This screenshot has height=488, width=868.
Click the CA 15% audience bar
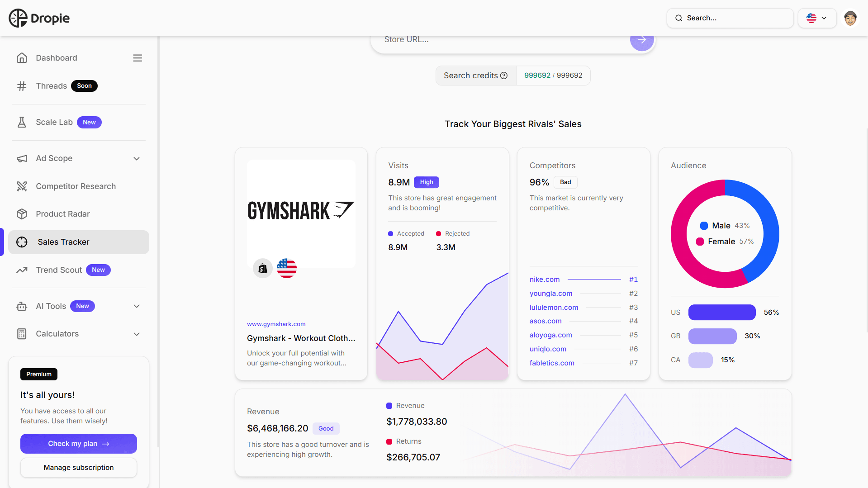point(700,360)
